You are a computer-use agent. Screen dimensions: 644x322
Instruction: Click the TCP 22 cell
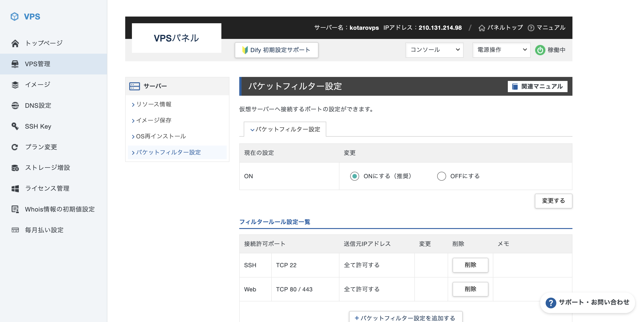click(x=305, y=265)
